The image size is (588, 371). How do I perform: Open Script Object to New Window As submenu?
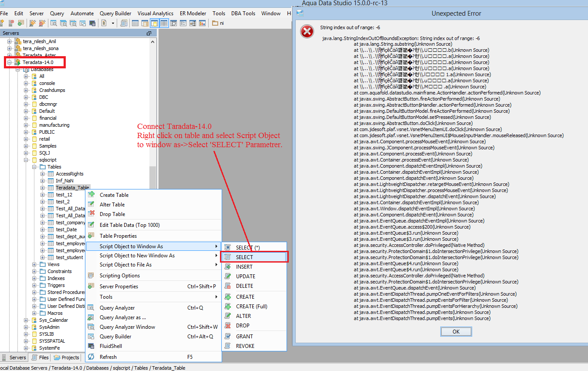pos(153,256)
